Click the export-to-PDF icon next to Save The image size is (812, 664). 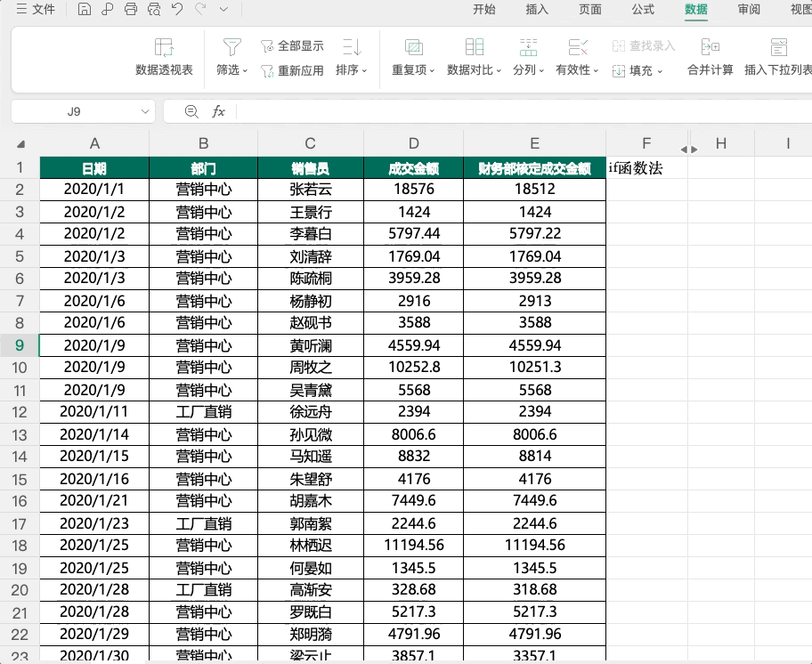tap(107, 9)
